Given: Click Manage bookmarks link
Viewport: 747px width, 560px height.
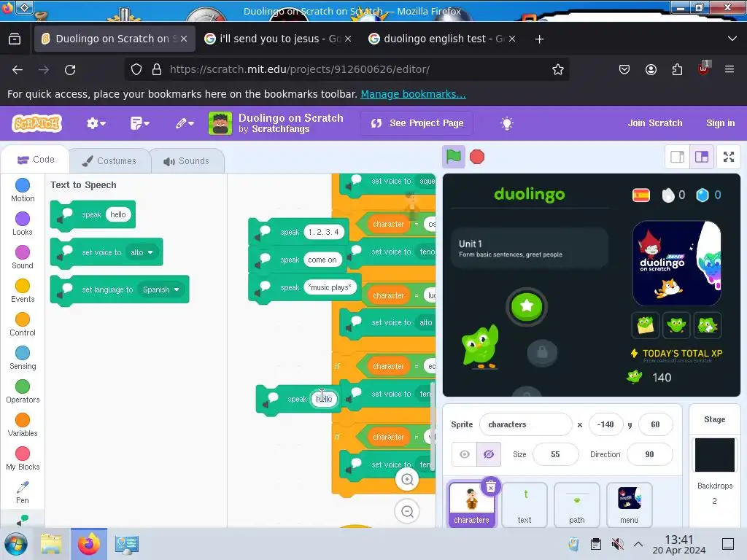Looking at the screenshot, I should [413, 94].
